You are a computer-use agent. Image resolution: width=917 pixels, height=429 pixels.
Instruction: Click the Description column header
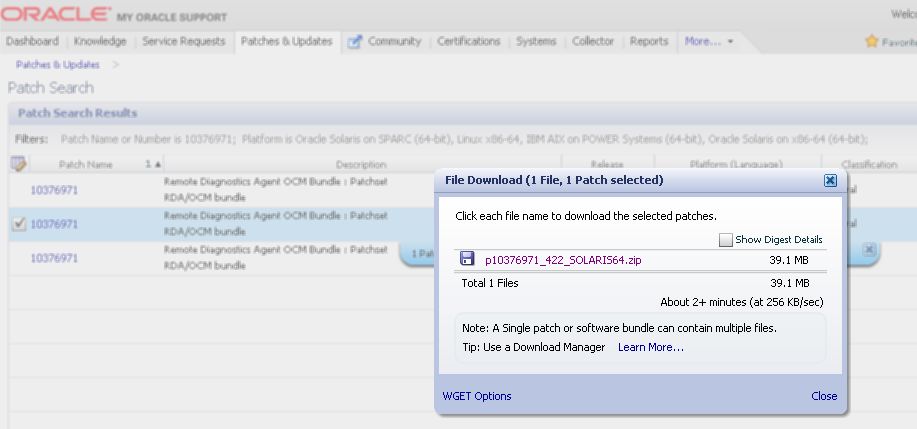click(361, 165)
